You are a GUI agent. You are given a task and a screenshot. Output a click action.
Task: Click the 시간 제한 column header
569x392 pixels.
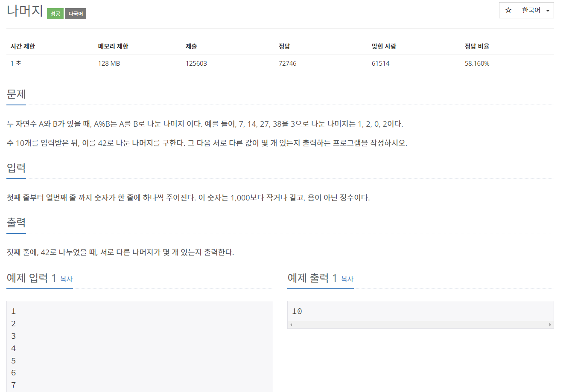pos(23,46)
